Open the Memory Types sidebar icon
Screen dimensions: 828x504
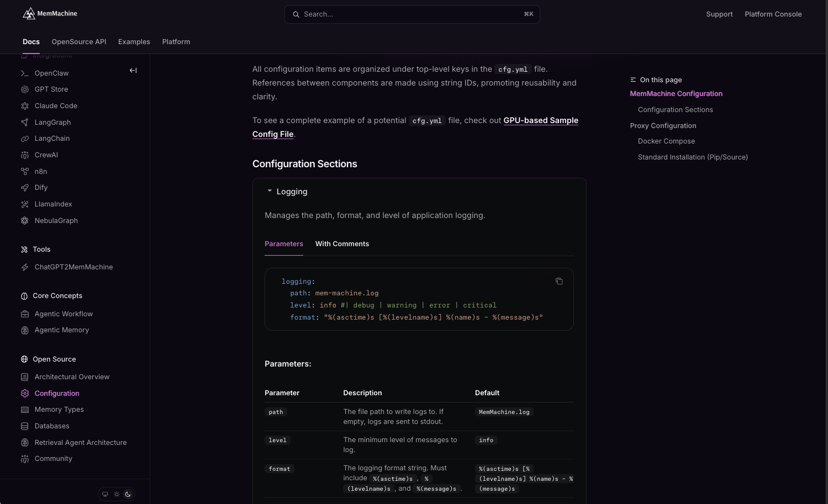(x=25, y=410)
